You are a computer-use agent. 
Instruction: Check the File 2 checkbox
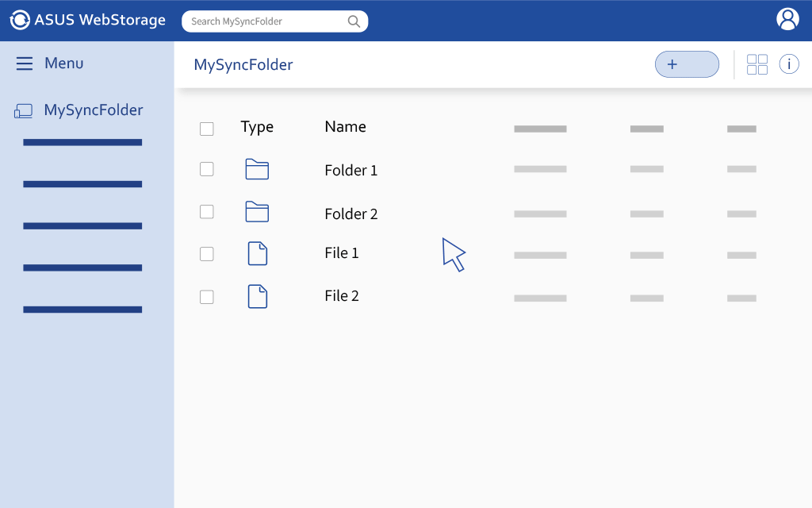tap(207, 297)
